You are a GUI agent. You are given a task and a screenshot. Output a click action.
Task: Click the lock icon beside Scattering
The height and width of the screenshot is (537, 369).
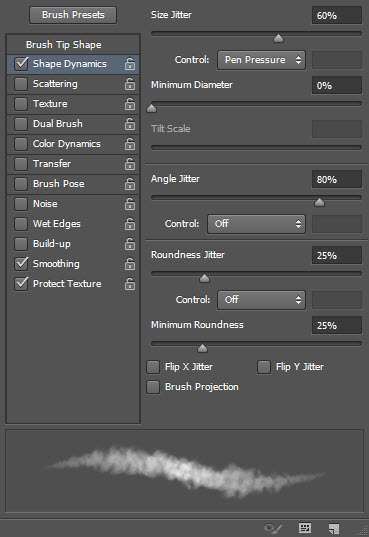tap(130, 84)
